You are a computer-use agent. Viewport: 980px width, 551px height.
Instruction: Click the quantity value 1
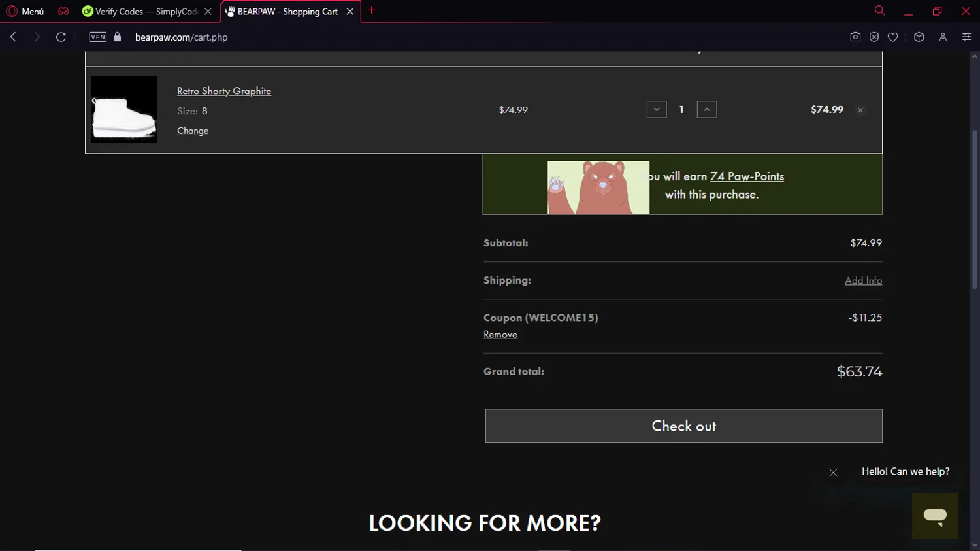tap(681, 110)
